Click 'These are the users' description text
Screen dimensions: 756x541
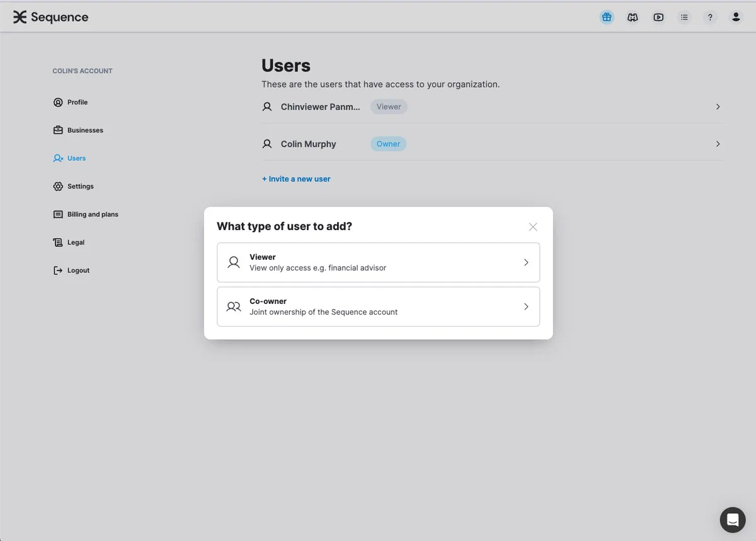click(381, 84)
